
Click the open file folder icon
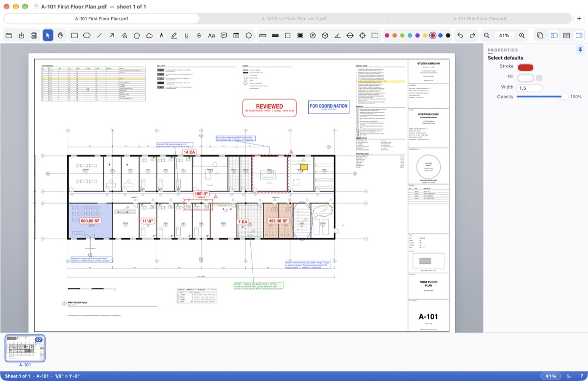point(9,35)
